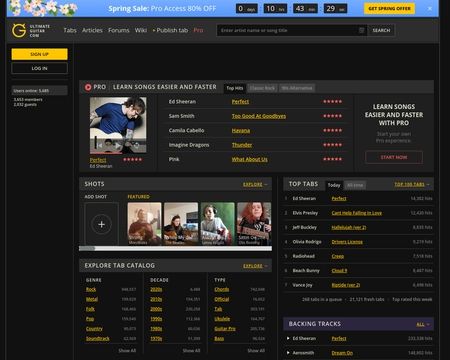The image size is (450, 360).
Task: Switch to the 90s Alternative tab
Action: coord(297,88)
